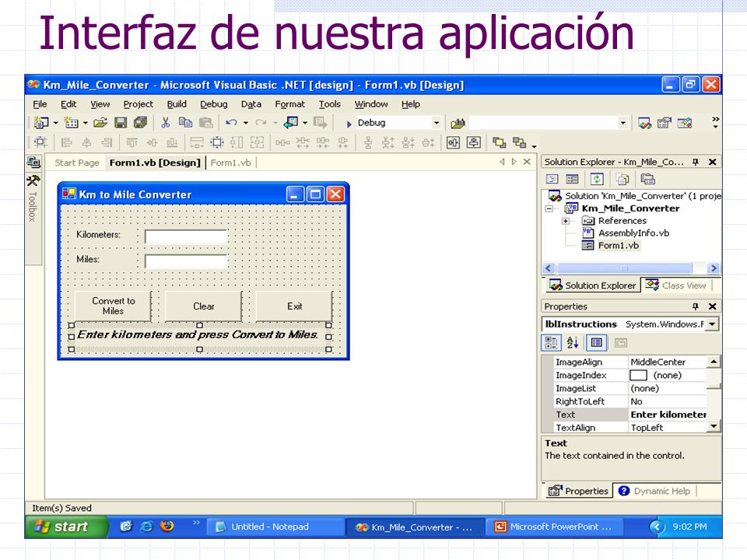
Task: Launch Firefox from the quick launch bar
Action: click(167, 527)
